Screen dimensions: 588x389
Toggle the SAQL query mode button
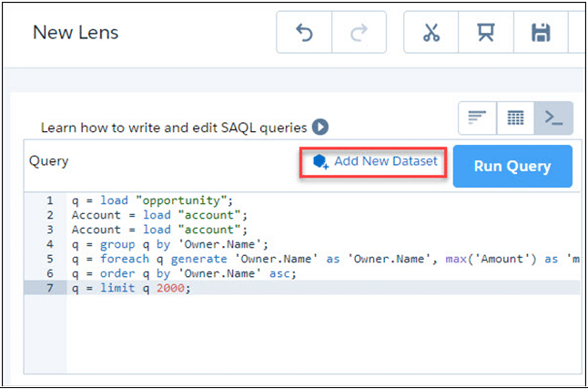pyautogui.click(x=553, y=118)
